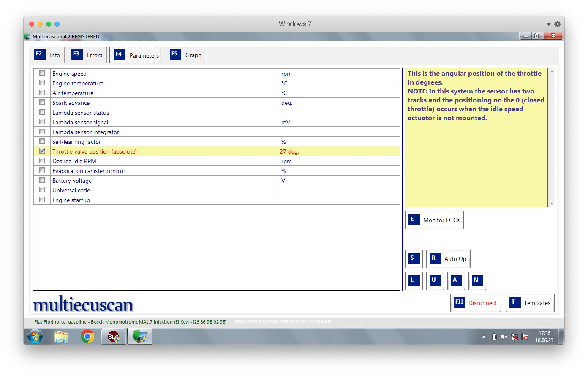Click Throttle valve position parameter name
This screenshot has height=376, width=588.
(94, 151)
